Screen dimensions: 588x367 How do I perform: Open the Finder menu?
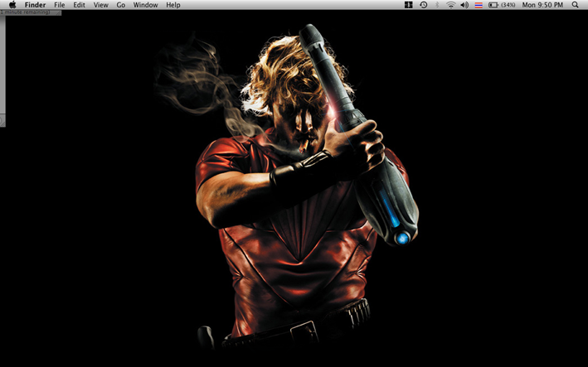36,5
